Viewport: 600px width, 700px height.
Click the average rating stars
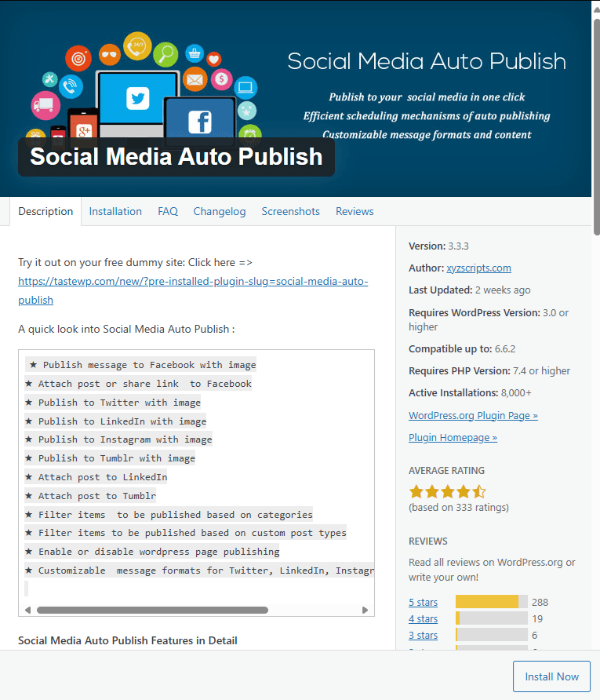447,491
